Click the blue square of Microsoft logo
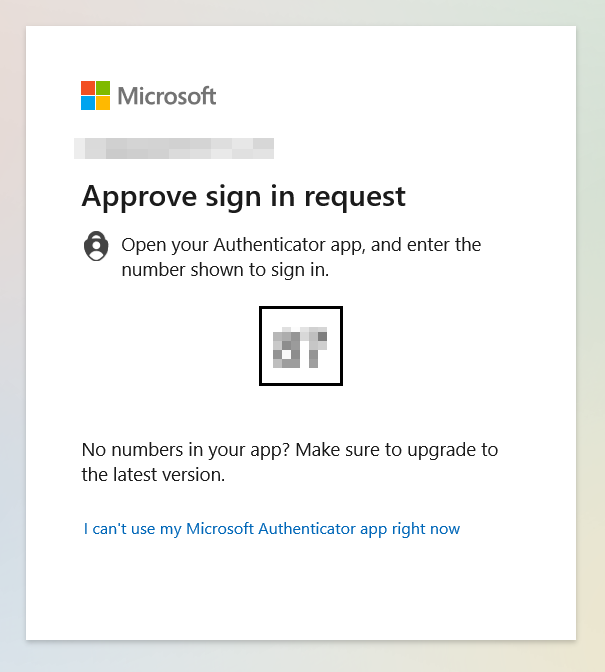Screen dimensions: 605x672 click(x=88, y=103)
